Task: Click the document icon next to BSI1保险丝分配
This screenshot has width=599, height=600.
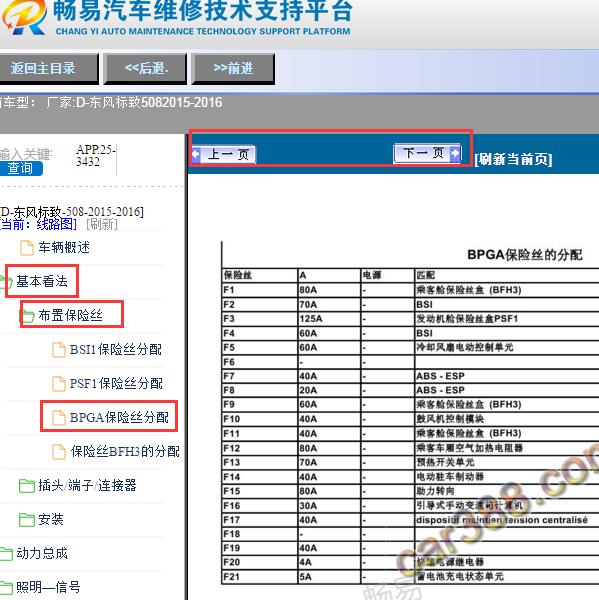Action: coord(59,350)
